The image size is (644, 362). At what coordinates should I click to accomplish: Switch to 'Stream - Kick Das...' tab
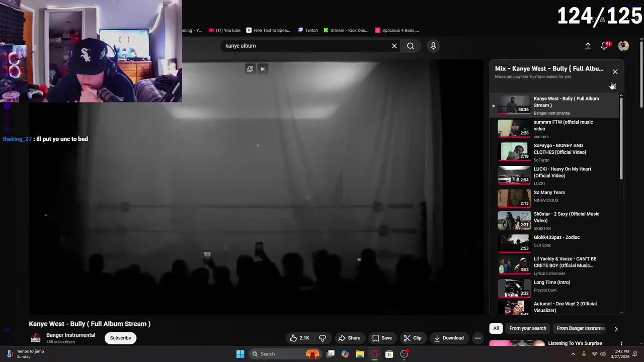click(x=346, y=30)
